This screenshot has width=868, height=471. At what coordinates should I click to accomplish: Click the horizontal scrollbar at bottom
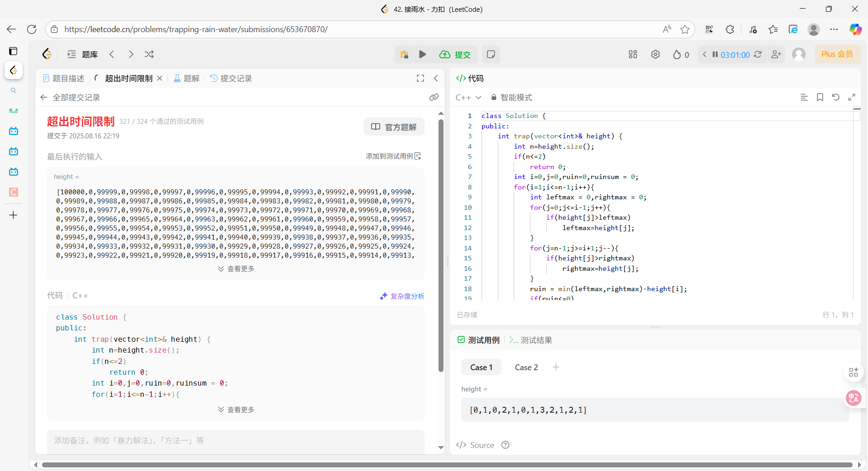point(447,465)
